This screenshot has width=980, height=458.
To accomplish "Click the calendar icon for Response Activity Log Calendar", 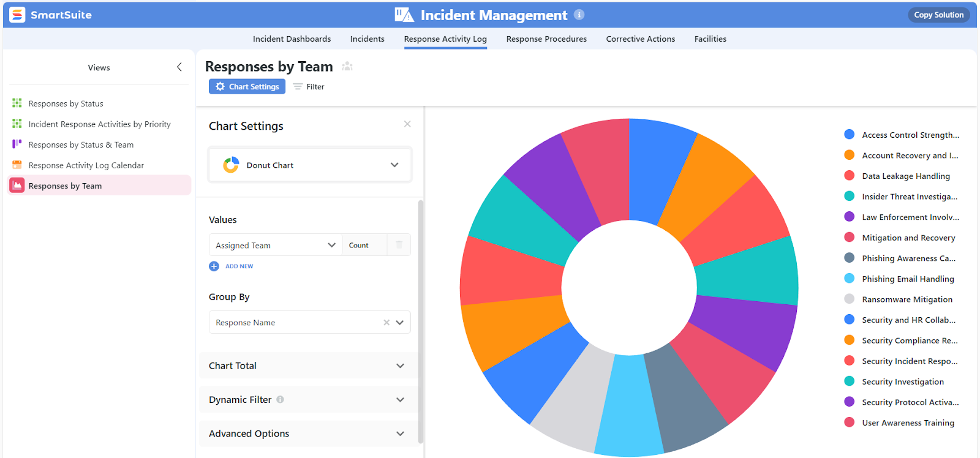I will click(x=17, y=165).
